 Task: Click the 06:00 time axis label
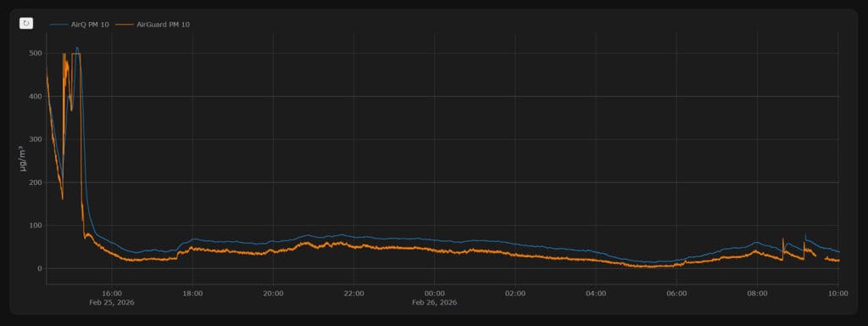tap(676, 293)
